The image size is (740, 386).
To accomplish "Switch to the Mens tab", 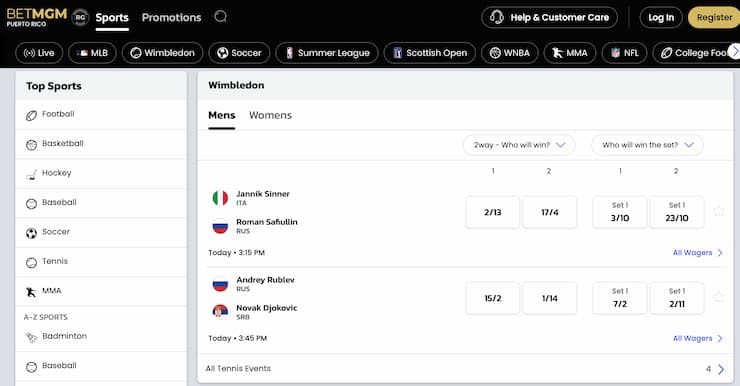I will coord(221,115).
